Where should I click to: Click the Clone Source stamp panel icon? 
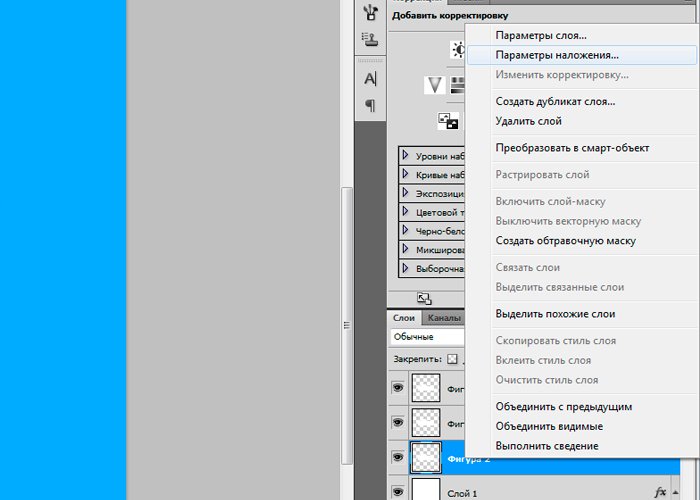coord(370,40)
